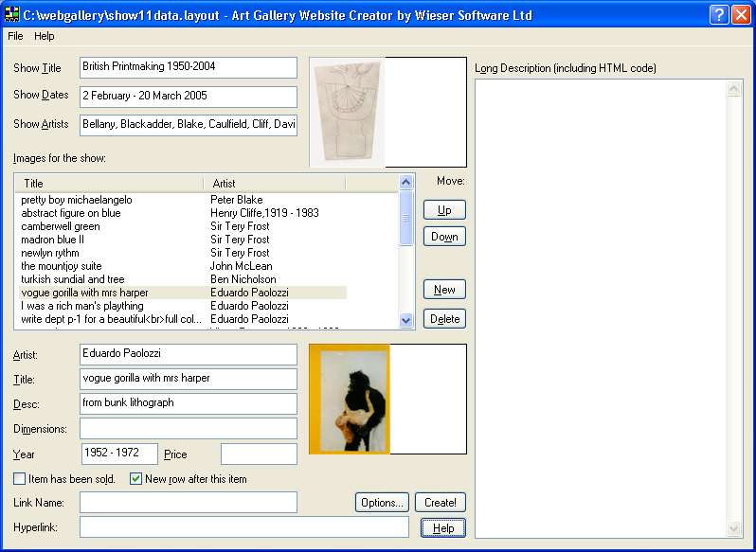Screen dimensions: 756x552
Task: Click the application icon in title bar
Action: pyautogui.click(x=12, y=15)
